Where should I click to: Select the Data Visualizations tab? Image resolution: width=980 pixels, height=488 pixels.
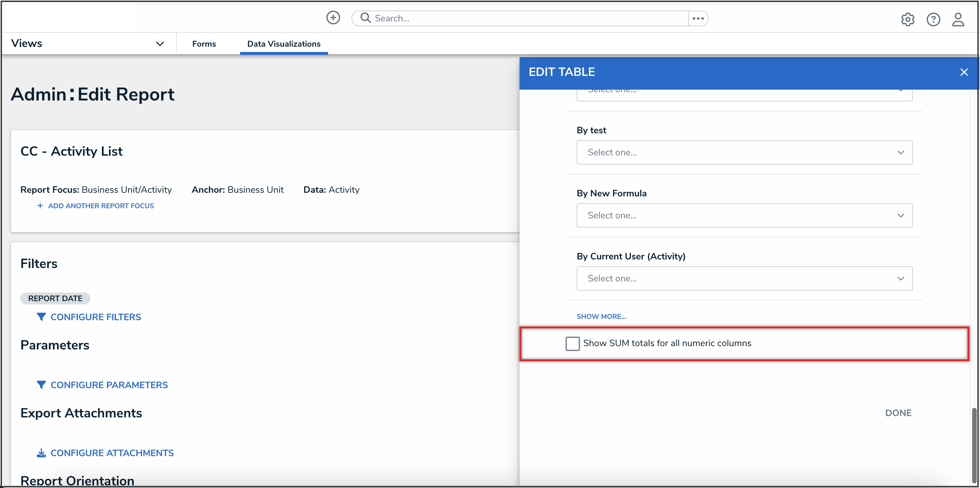point(283,44)
